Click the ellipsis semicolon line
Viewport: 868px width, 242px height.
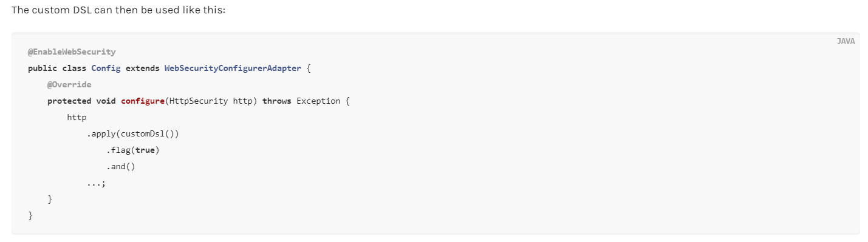97,183
